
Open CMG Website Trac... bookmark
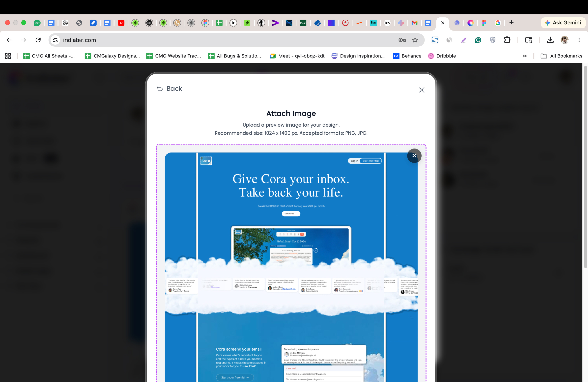point(174,56)
